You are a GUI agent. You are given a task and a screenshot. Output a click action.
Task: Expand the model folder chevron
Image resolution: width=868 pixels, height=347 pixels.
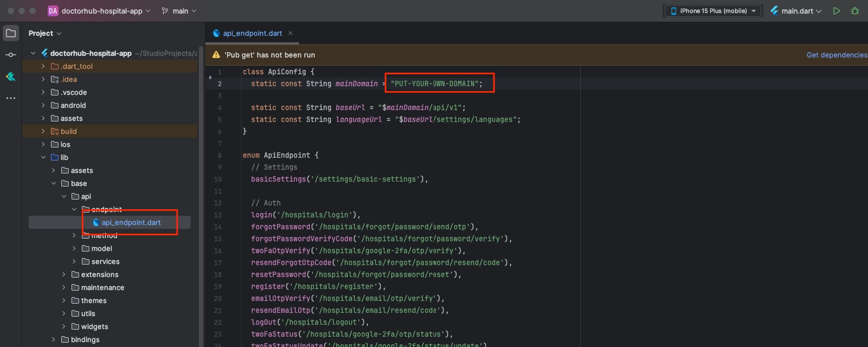pos(74,248)
